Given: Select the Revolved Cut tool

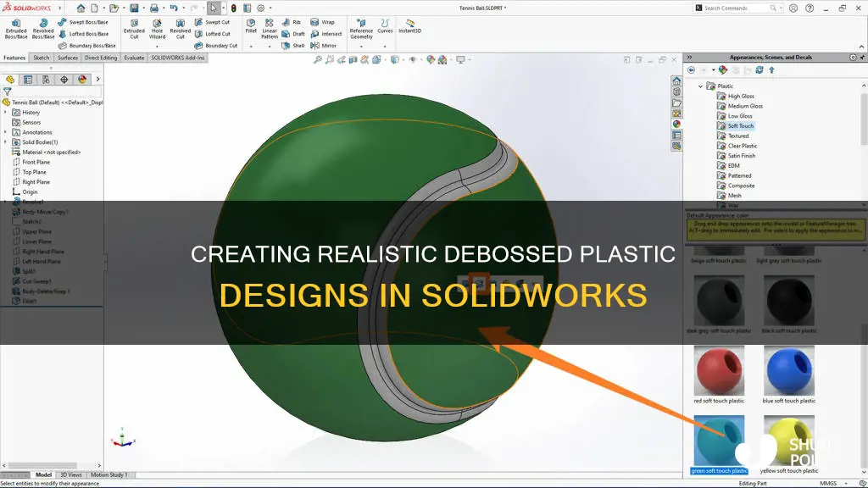Looking at the screenshot, I should (180, 29).
